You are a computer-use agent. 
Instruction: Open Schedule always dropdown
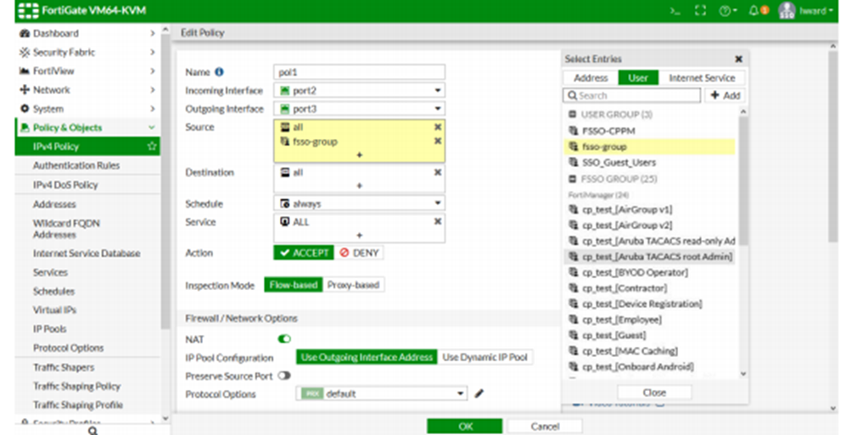(x=359, y=204)
